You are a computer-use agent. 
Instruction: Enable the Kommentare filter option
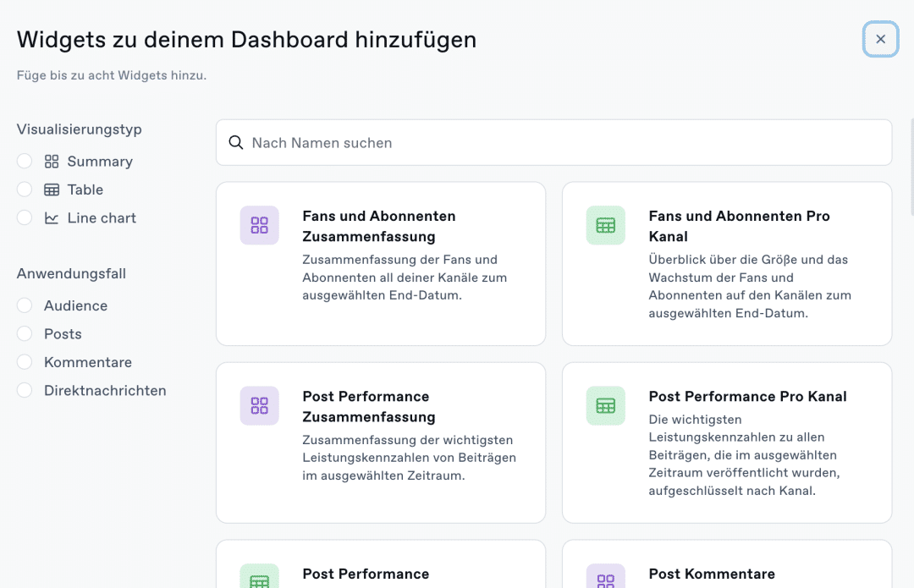[x=25, y=362]
